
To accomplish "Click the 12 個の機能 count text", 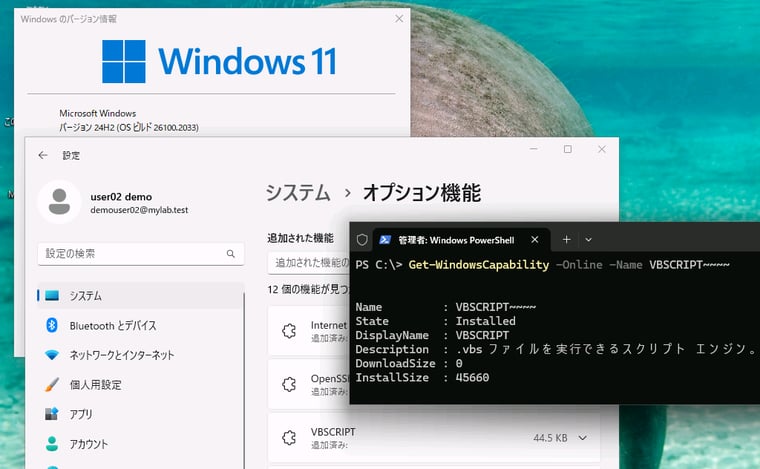I will click(x=308, y=289).
